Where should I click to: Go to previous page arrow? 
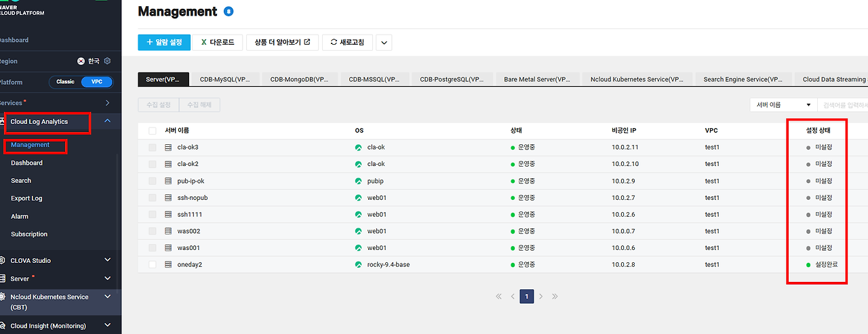[513, 296]
